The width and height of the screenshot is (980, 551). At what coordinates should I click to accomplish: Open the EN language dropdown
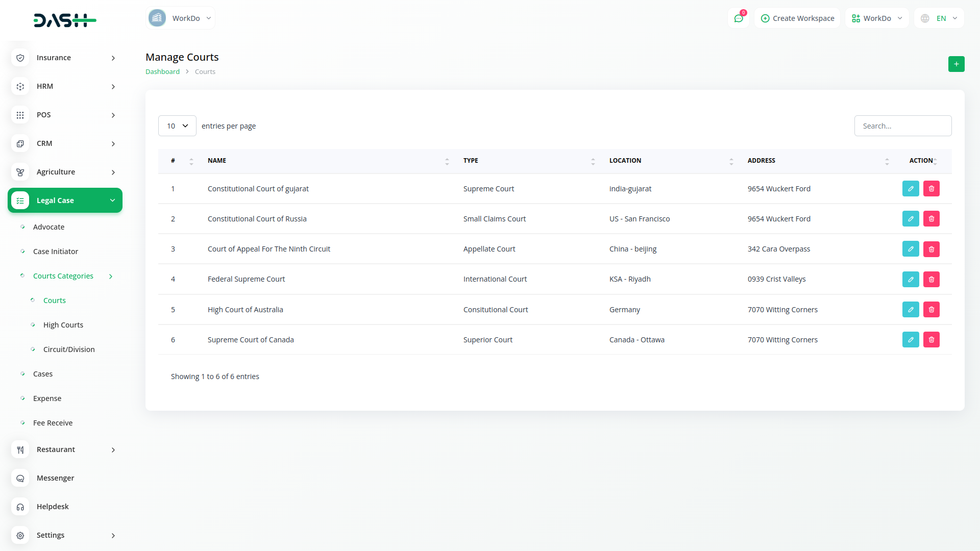click(940, 18)
